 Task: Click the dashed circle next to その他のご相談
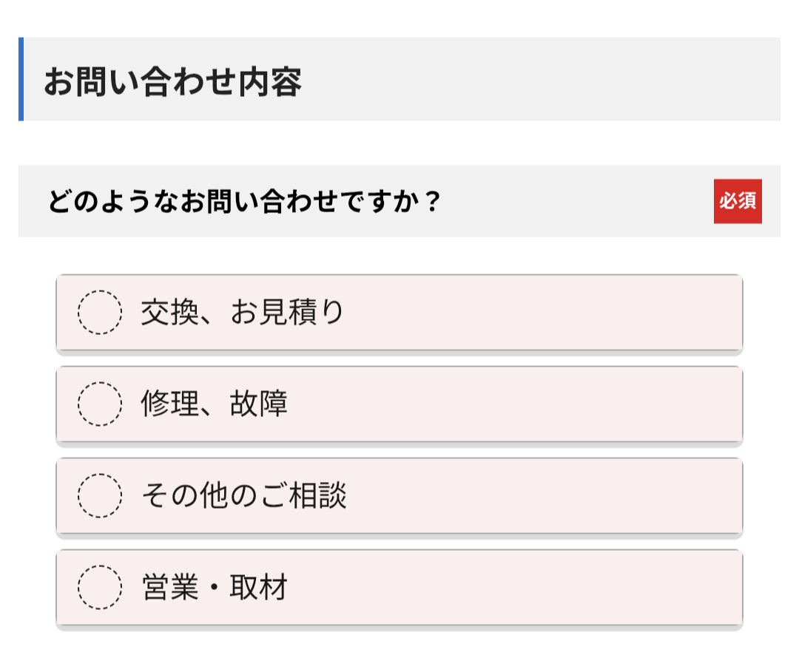(x=99, y=497)
